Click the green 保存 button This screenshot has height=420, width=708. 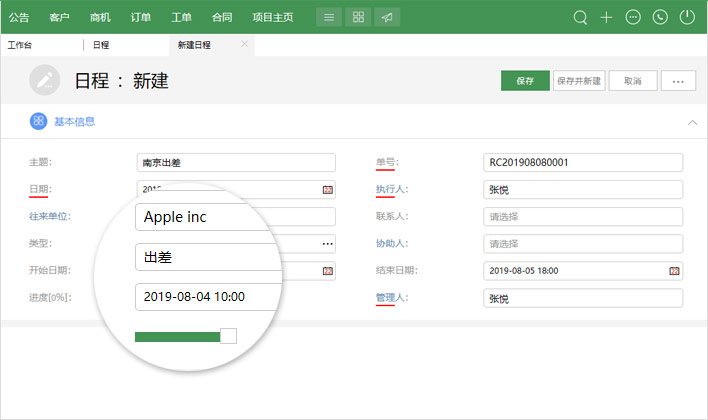525,81
